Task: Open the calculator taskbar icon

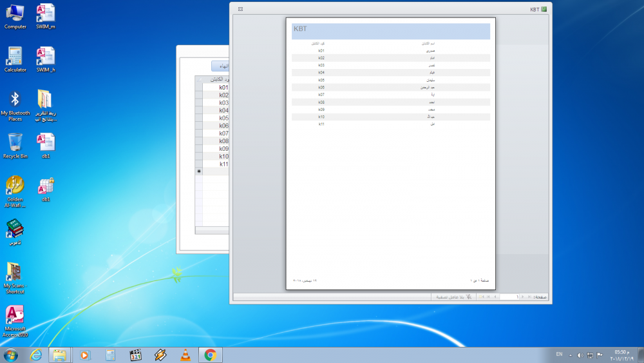Action: tap(110, 355)
